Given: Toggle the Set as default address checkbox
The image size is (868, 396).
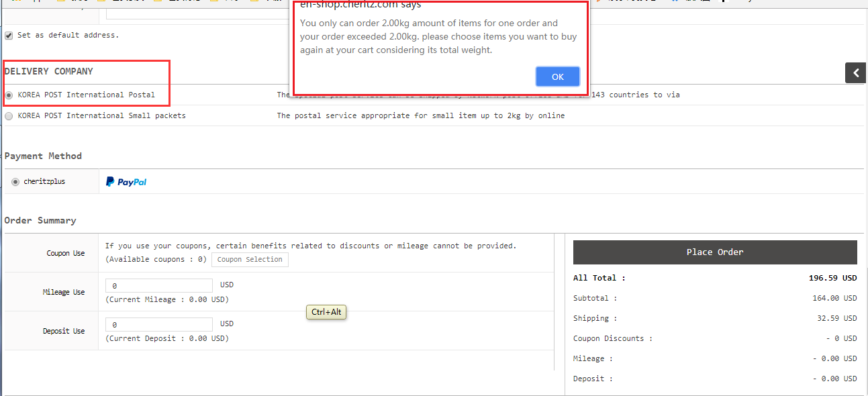Looking at the screenshot, I should 9,36.
